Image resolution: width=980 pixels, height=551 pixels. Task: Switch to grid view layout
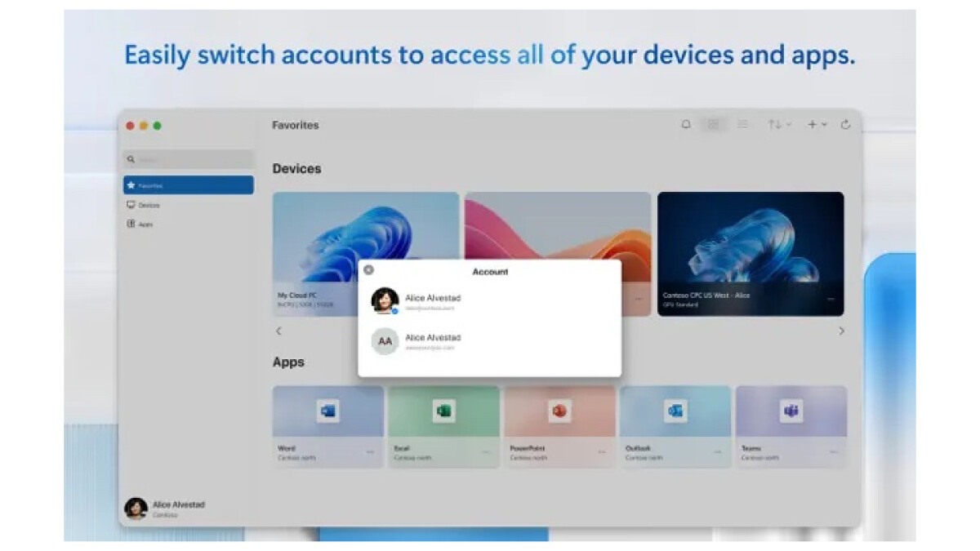click(713, 125)
